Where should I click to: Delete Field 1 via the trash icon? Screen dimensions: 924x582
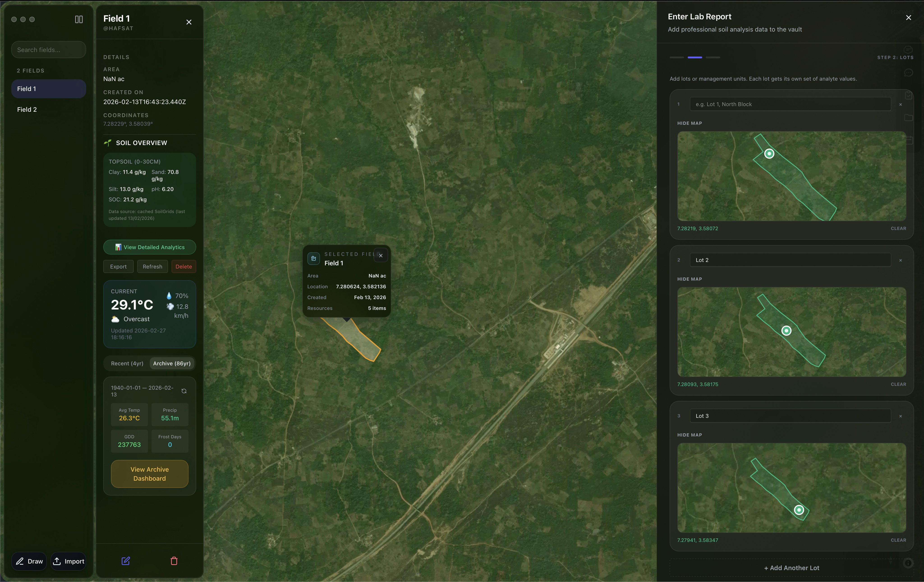(174, 561)
